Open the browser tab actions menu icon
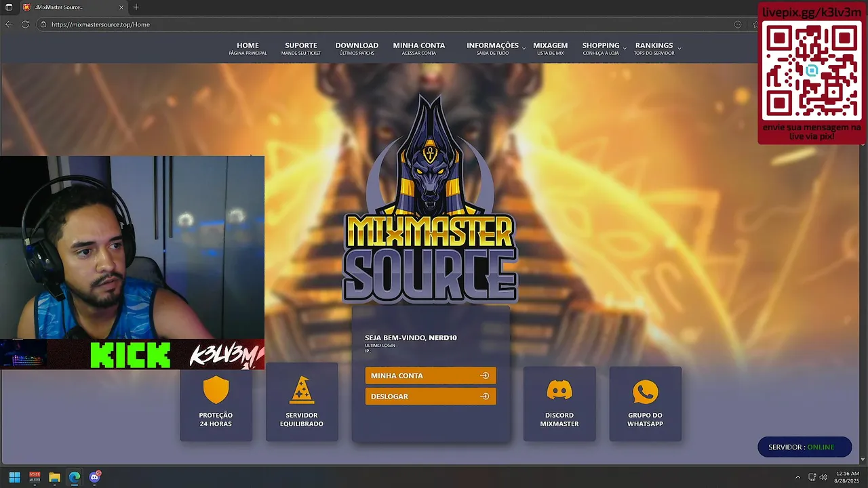 pos(9,7)
